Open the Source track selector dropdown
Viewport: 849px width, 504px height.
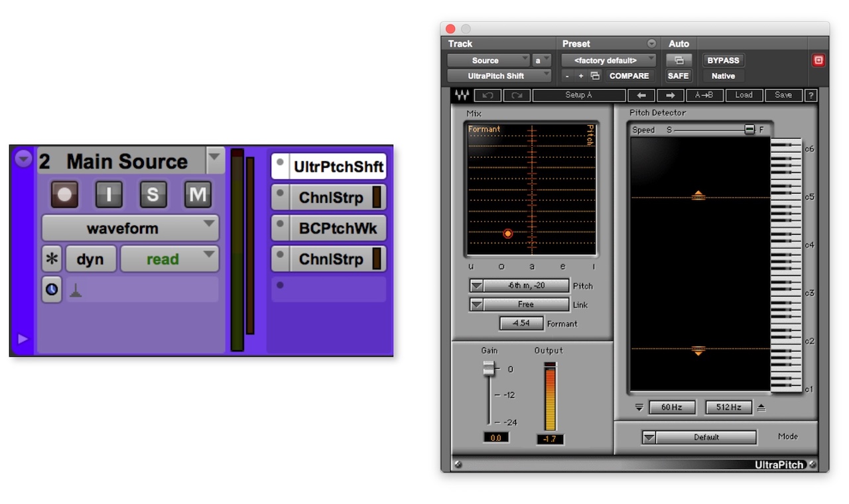tap(489, 60)
